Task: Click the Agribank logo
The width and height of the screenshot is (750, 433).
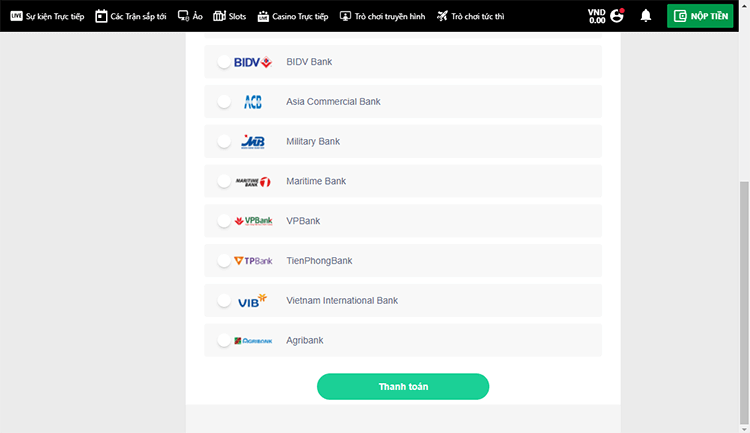Action: (253, 341)
